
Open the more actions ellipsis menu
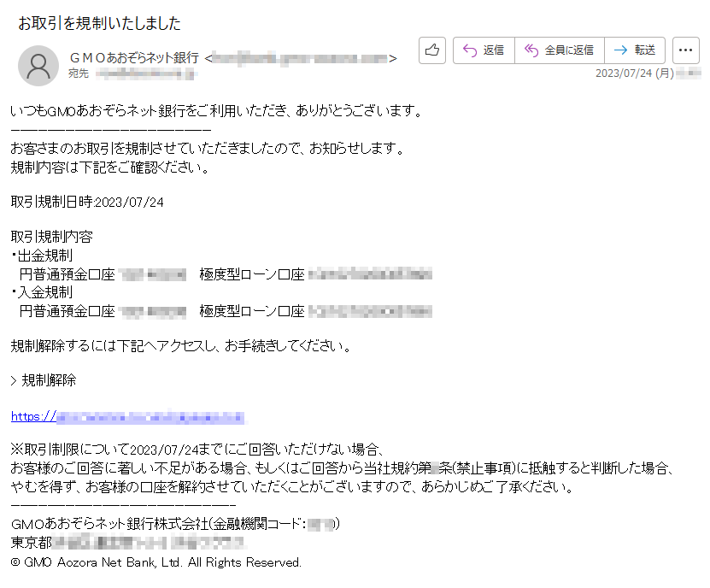tap(685, 50)
